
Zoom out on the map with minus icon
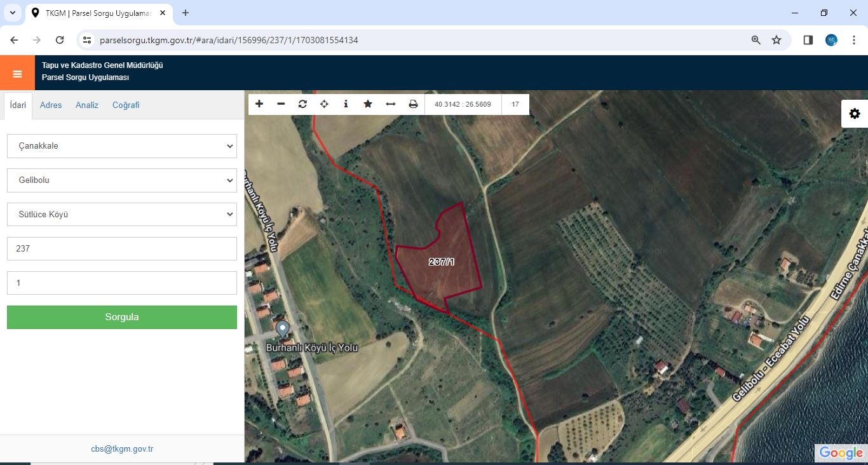tap(281, 104)
